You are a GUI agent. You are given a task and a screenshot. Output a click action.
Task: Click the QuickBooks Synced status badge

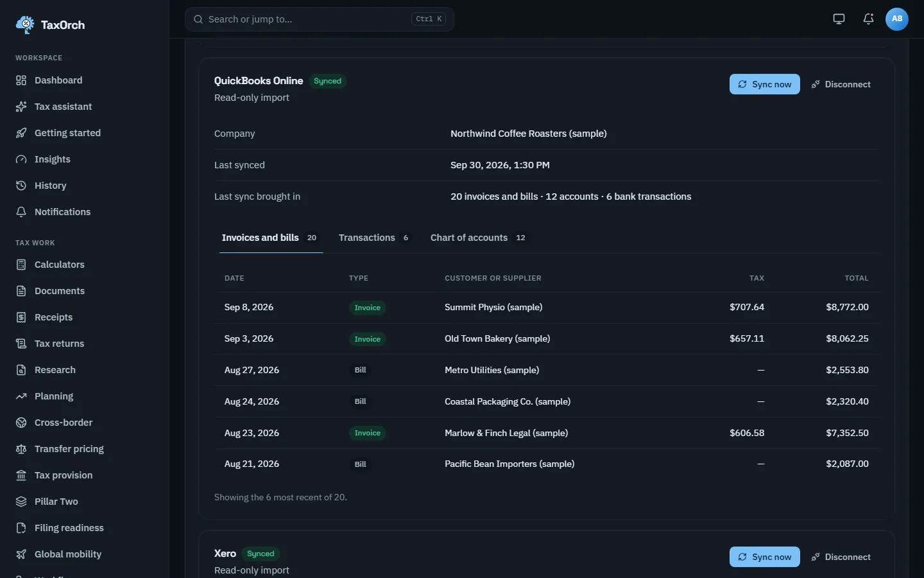point(328,81)
